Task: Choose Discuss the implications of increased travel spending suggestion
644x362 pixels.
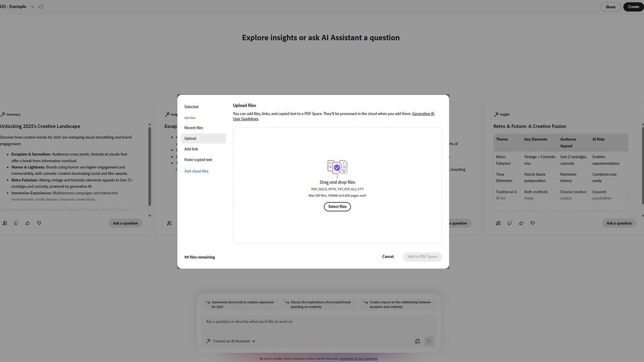Action: click(319, 304)
